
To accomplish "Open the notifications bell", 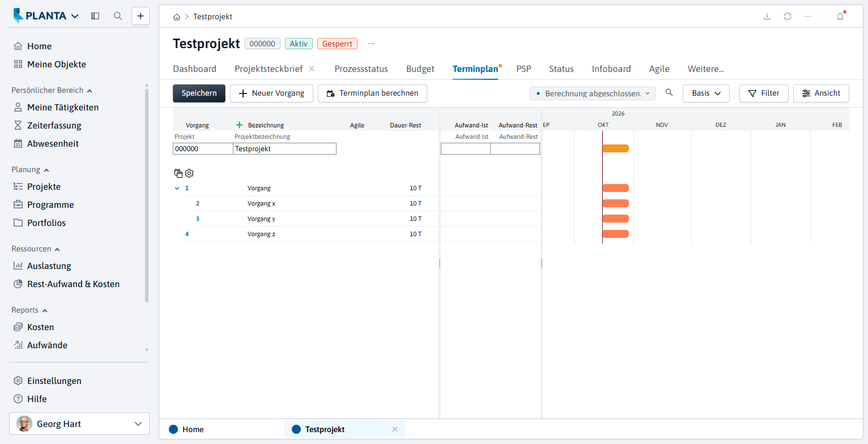I will coord(840,16).
